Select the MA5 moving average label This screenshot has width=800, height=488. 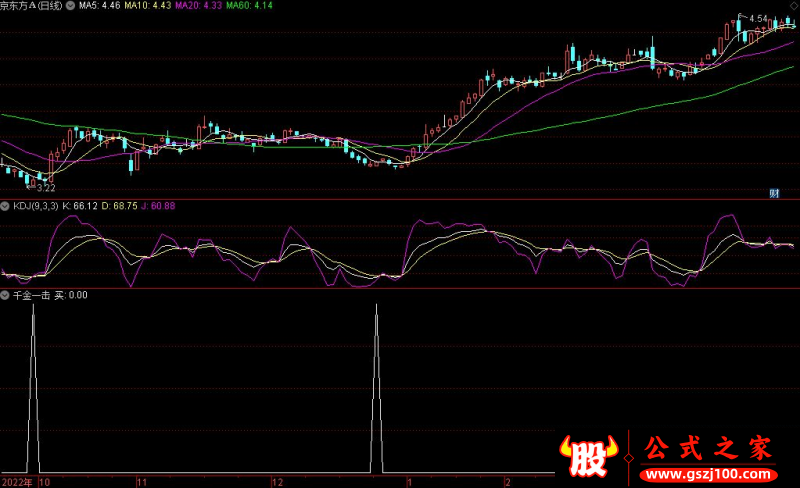point(99,6)
